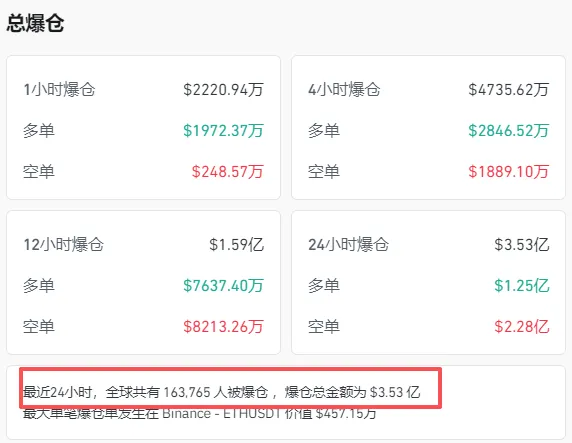Click 多单 label in 12小时爆仓 card
The image size is (572, 443).
tap(39, 285)
